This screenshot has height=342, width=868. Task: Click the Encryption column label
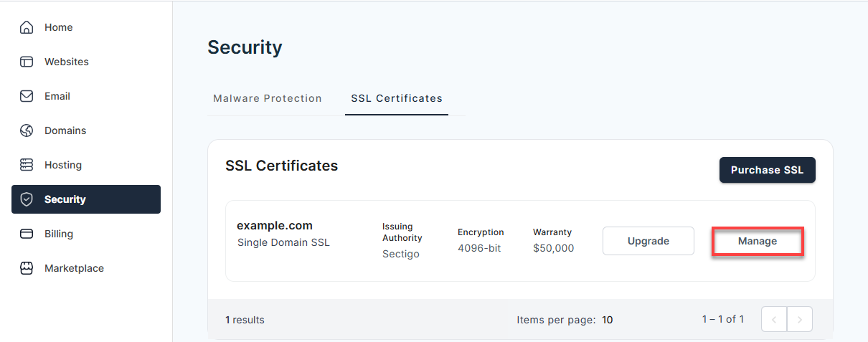coord(481,232)
